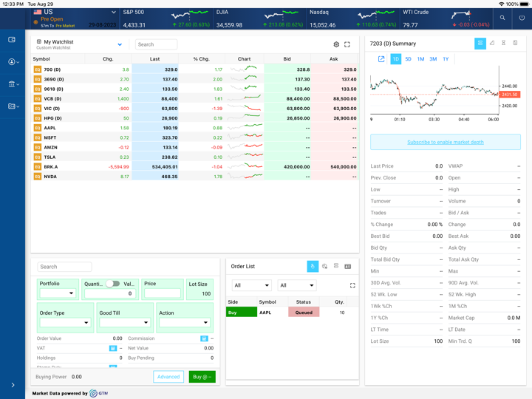Pop out the 7203 summary chart
This screenshot has width=532, height=399.
[x=381, y=59]
